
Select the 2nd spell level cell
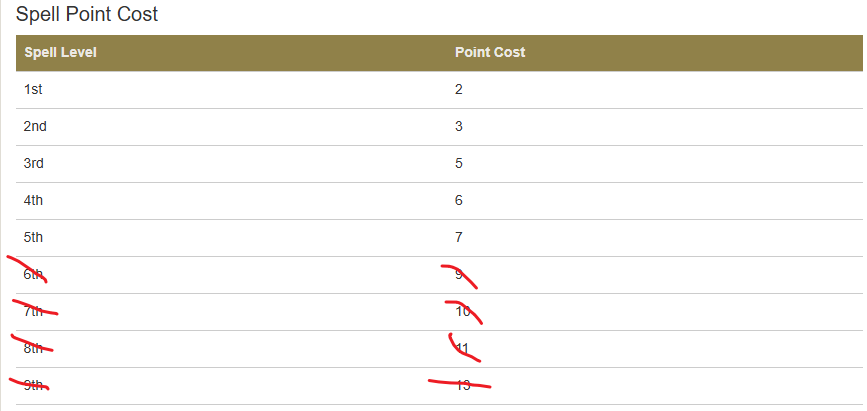tap(35, 126)
